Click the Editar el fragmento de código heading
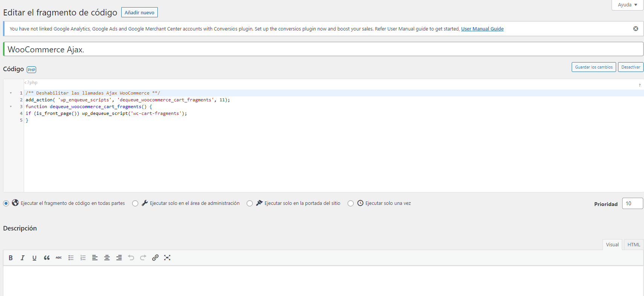Viewport: 644px width, 296px height. pos(60,12)
